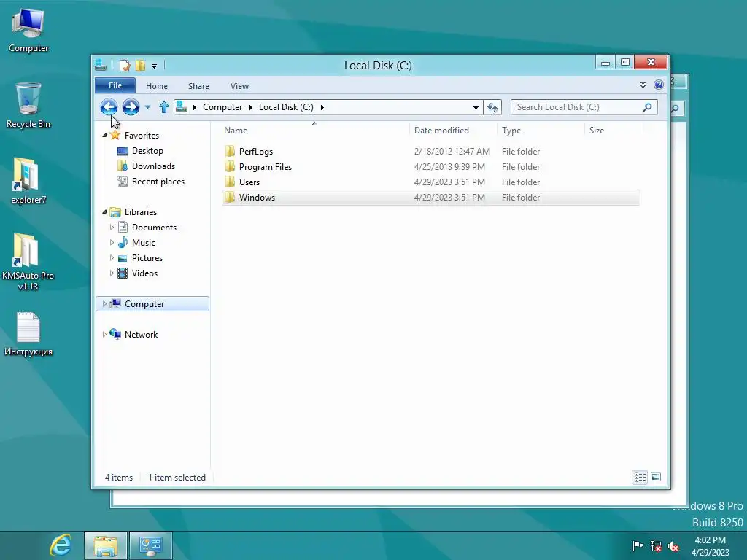Collapse the Libraries tree group
Image resolution: width=747 pixels, height=560 pixels.
click(x=104, y=212)
